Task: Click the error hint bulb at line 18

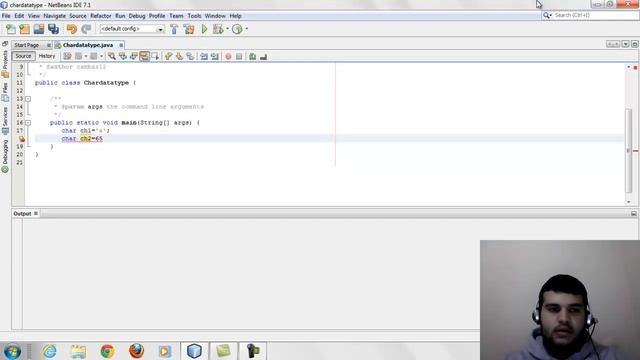Action: (21, 139)
